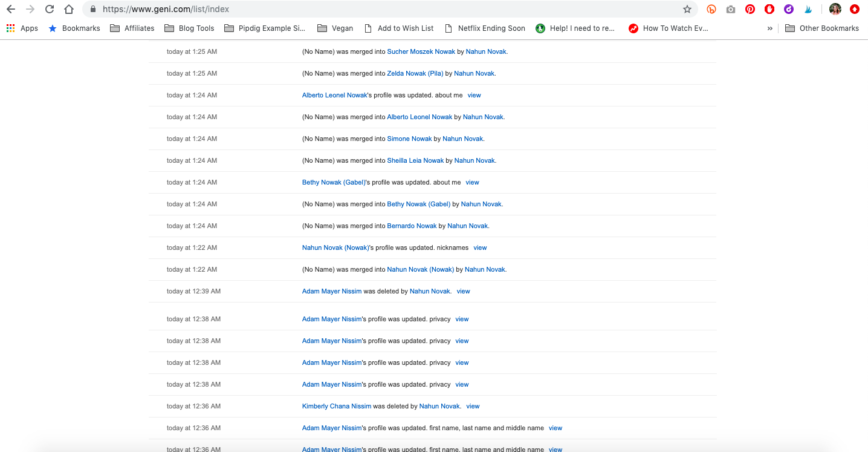Open the Other Bookmarks folder
This screenshot has height=452, width=868.
coord(822,28)
